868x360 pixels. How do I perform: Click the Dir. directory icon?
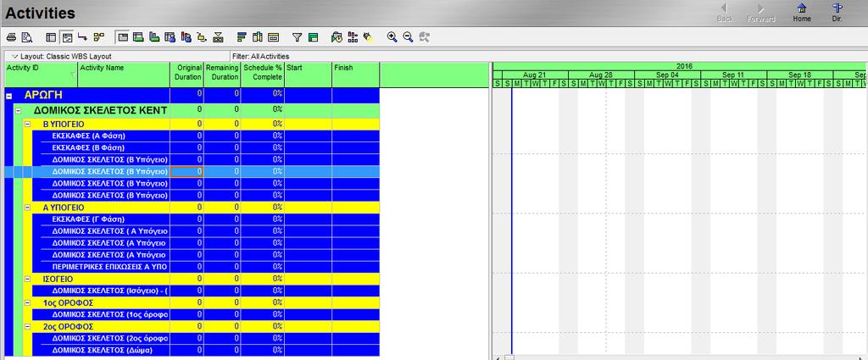coord(837,13)
